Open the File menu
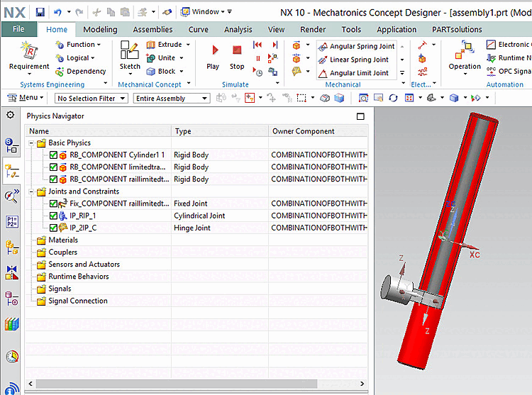The width and height of the screenshot is (532, 395). [18, 29]
